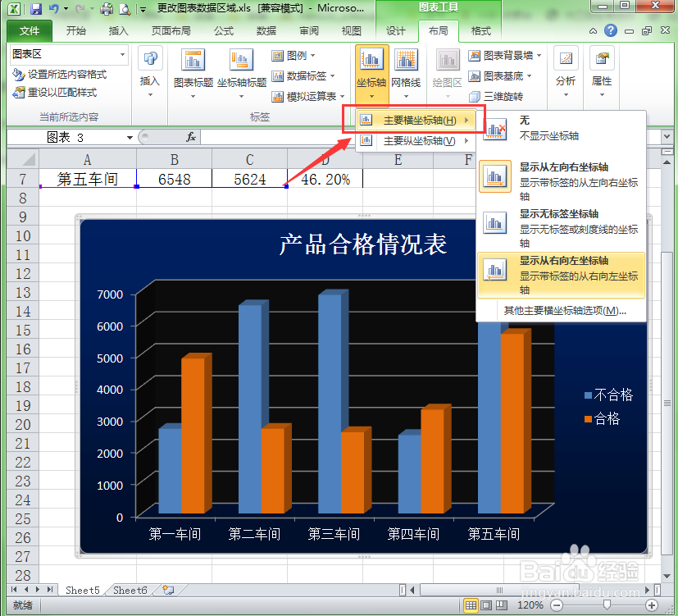678x616 pixels.
Task: Open the Insert dropdown in Layout ribbon
Action: (150, 72)
